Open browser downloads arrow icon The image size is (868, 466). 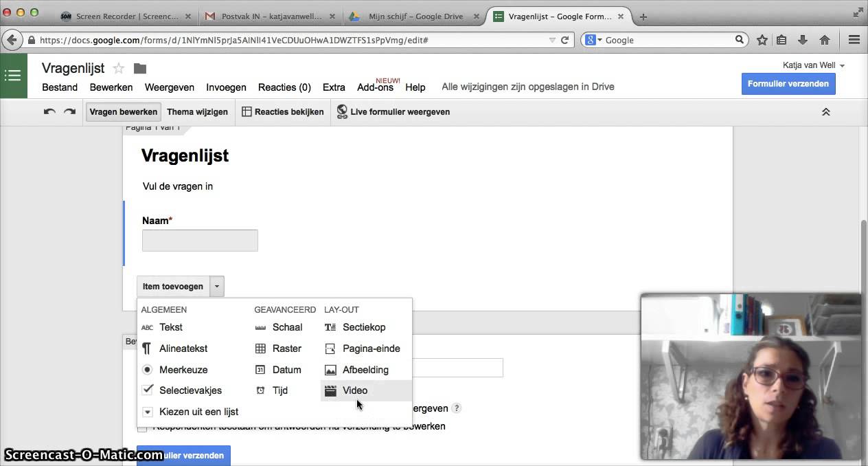(x=803, y=40)
